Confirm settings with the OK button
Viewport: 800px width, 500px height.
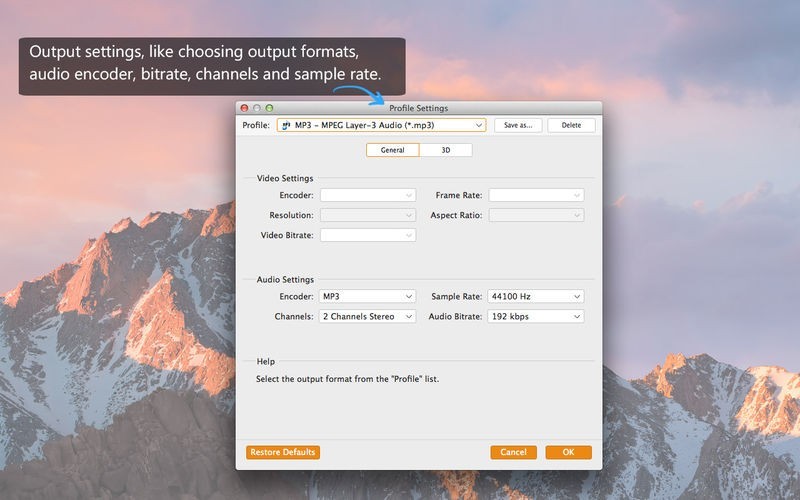tap(568, 452)
